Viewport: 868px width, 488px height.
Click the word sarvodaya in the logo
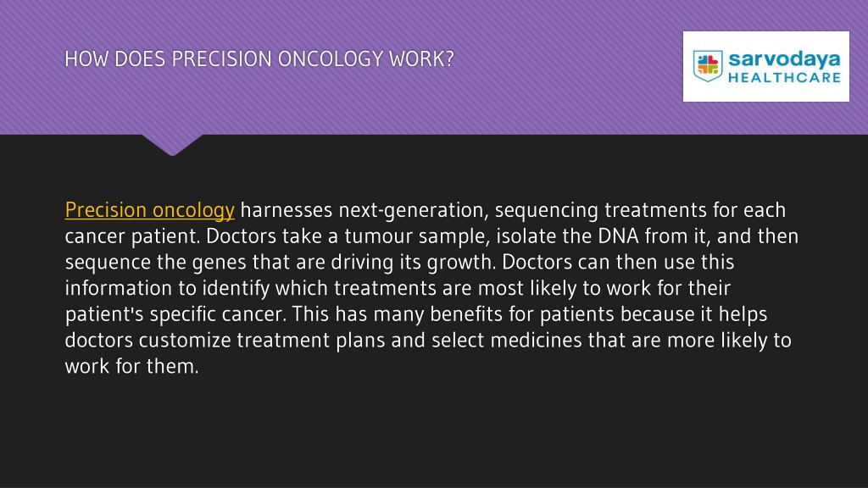point(784,59)
